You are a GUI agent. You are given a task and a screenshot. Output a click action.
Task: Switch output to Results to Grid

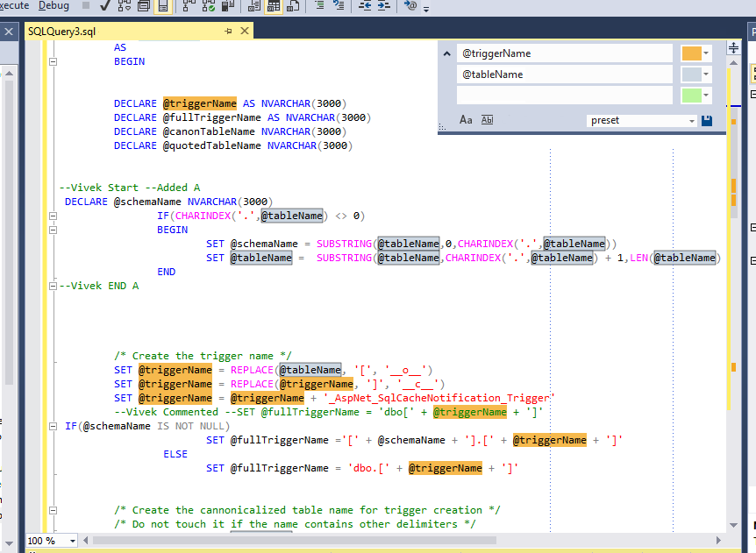(x=274, y=5)
